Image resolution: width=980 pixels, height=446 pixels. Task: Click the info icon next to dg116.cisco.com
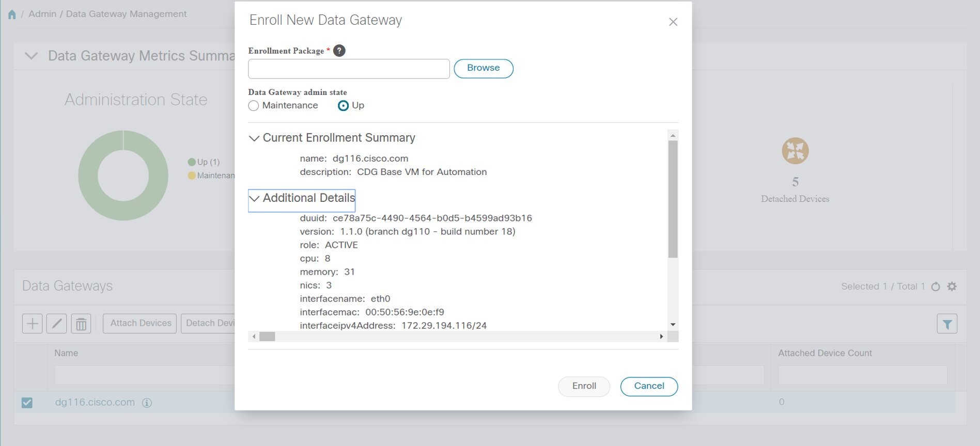coord(147,403)
